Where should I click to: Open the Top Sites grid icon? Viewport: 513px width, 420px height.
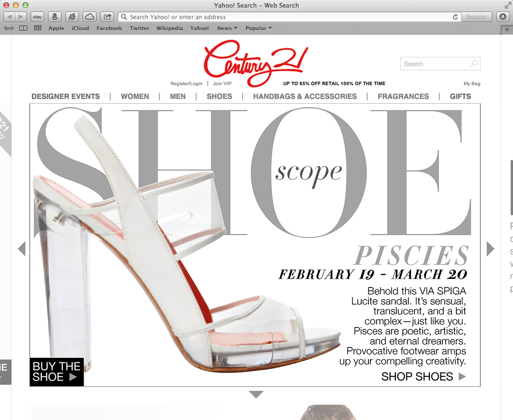click(x=37, y=28)
